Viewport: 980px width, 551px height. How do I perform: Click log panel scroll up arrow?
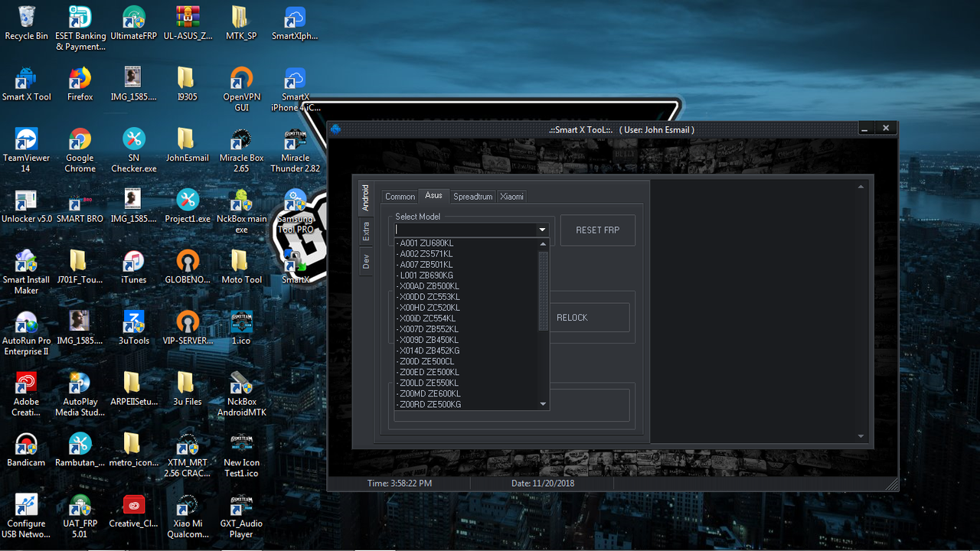tap(861, 187)
